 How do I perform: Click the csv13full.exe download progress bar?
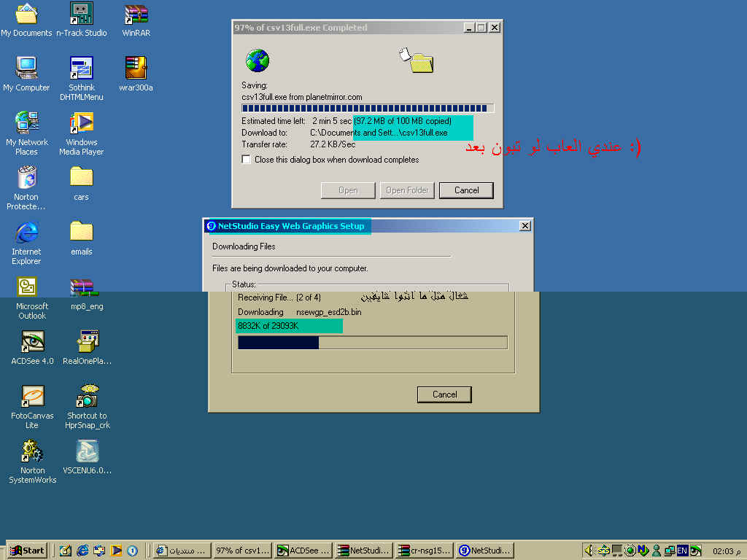(x=368, y=109)
